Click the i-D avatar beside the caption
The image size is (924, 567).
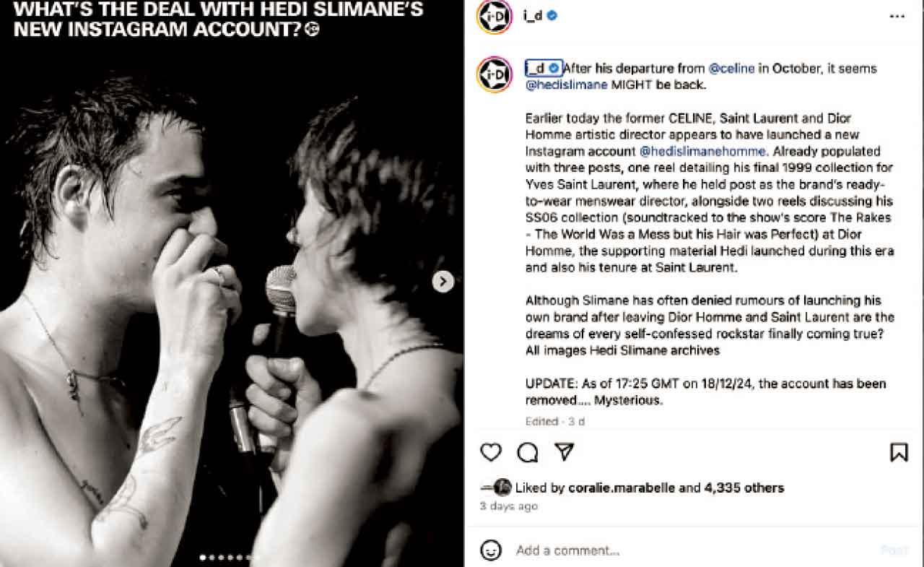(x=494, y=74)
